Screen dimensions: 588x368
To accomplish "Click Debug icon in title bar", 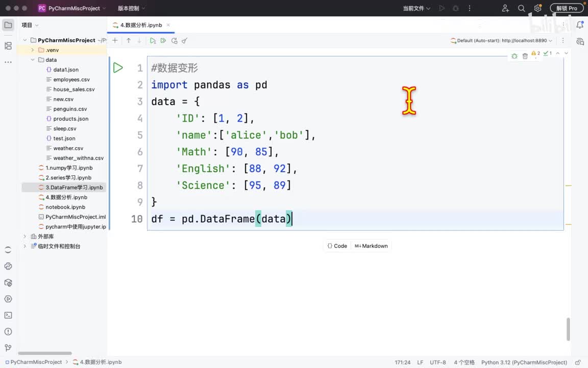I will click(x=456, y=8).
